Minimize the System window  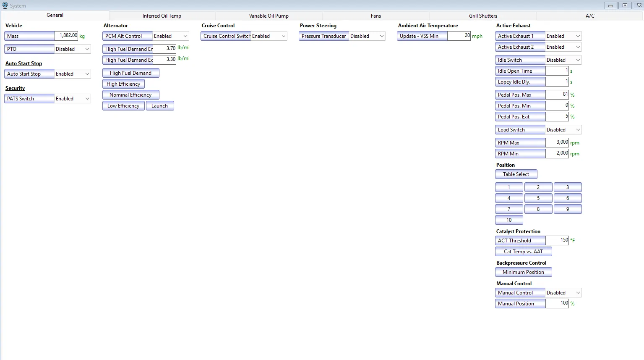(610, 5)
